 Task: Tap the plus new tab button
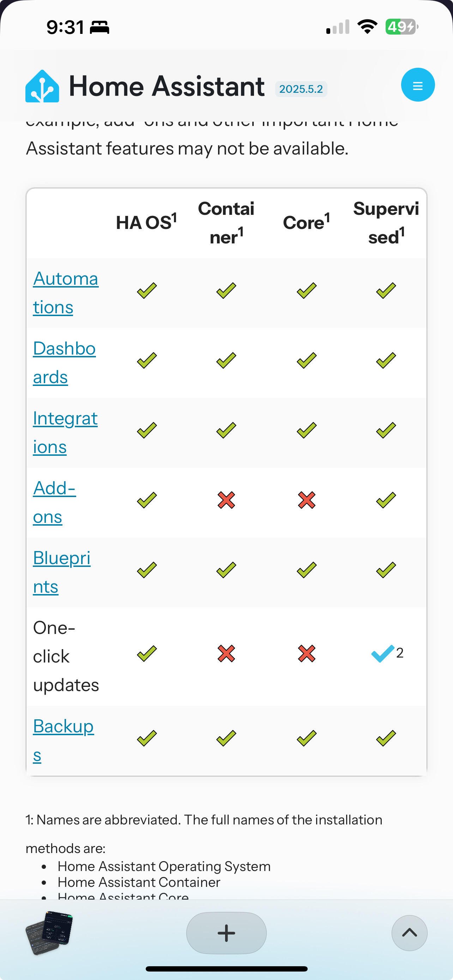pyautogui.click(x=226, y=933)
